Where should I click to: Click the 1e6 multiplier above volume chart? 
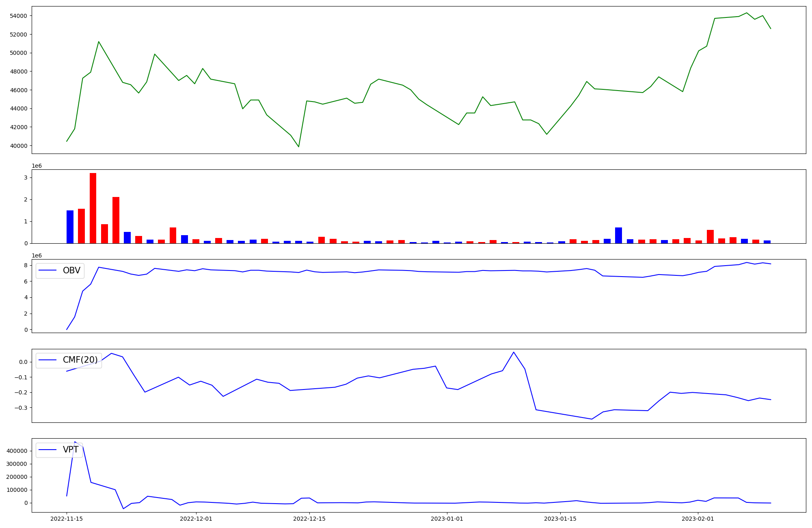37,166
